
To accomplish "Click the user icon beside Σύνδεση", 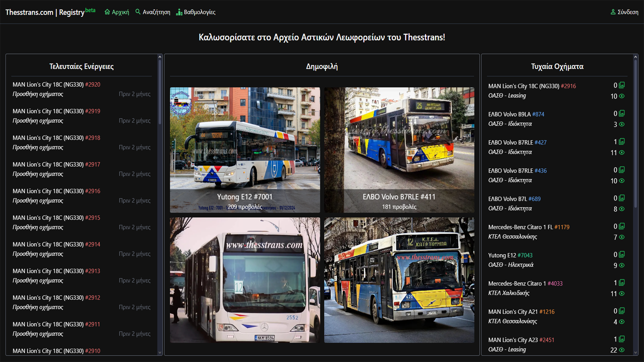I will click(x=613, y=12).
